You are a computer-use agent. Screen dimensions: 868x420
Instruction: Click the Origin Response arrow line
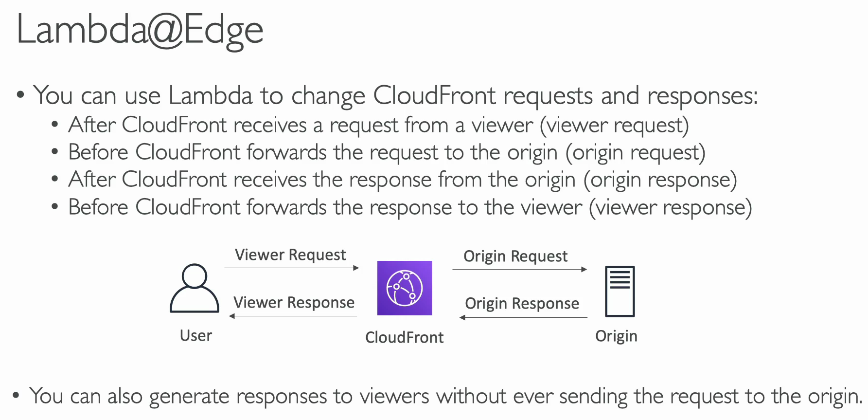point(523,317)
